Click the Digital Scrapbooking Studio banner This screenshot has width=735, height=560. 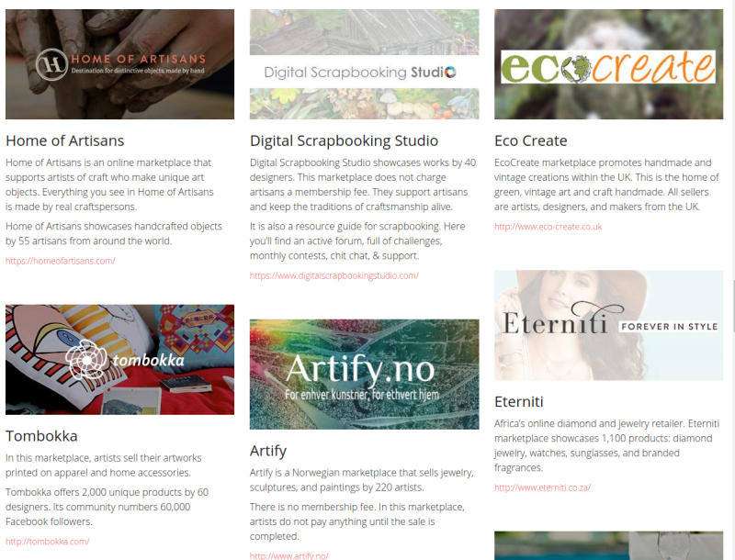coord(364,64)
